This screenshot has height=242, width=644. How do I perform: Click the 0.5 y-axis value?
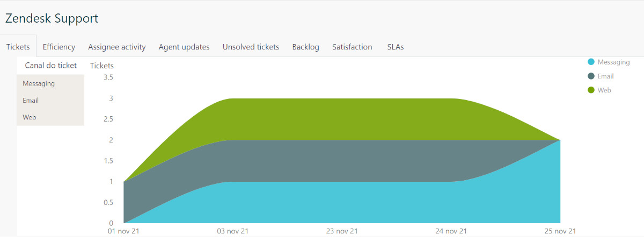tap(108, 202)
